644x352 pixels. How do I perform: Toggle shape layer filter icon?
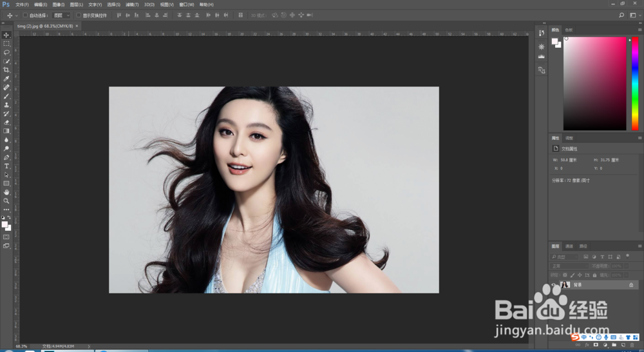click(x=611, y=257)
